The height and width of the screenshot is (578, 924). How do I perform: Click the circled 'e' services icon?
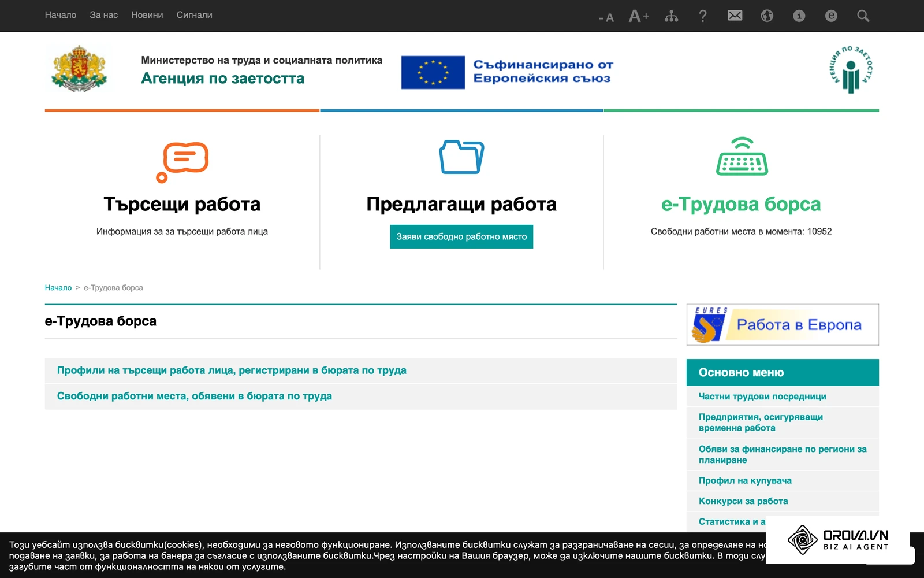[831, 16]
